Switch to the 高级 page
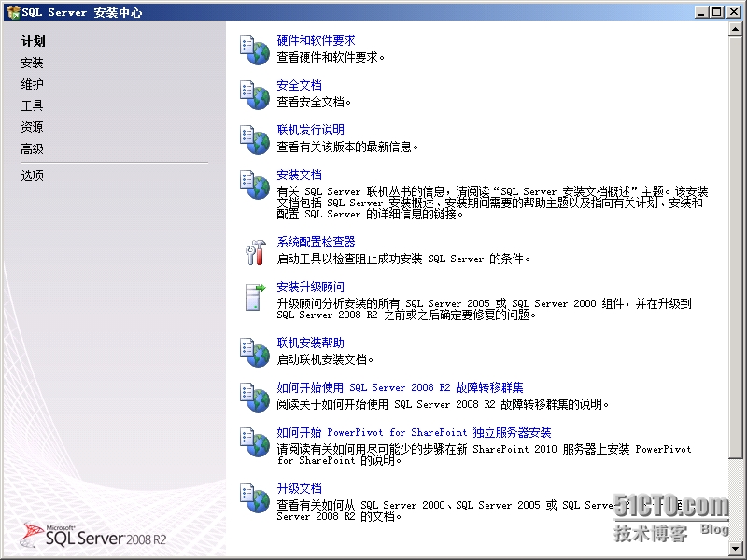This screenshot has height=560, width=747. pyautogui.click(x=32, y=149)
